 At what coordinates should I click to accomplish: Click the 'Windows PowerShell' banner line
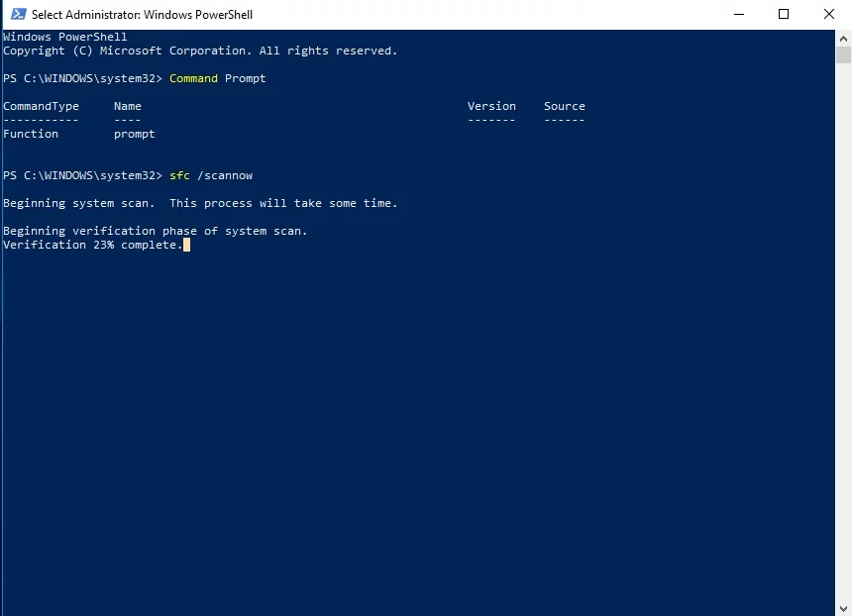point(65,37)
